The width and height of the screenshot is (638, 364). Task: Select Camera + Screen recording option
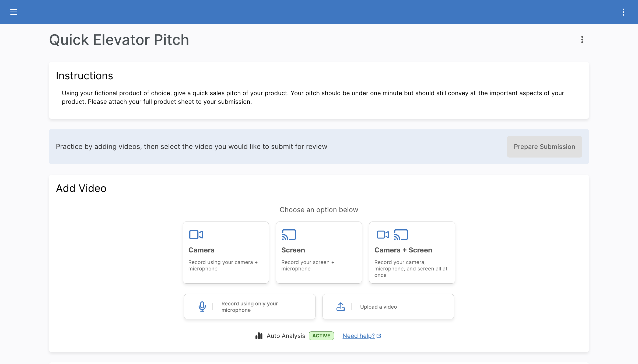(412, 252)
